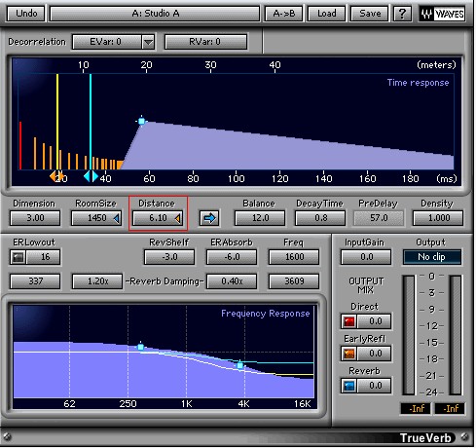Reset the left -Inf peak readout
The height and width of the screenshot is (448, 476).
pos(417,408)
